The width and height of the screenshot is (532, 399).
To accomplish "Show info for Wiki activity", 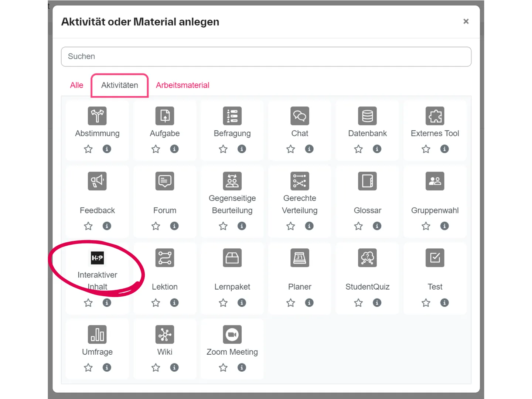I will [x=174, y=367].
